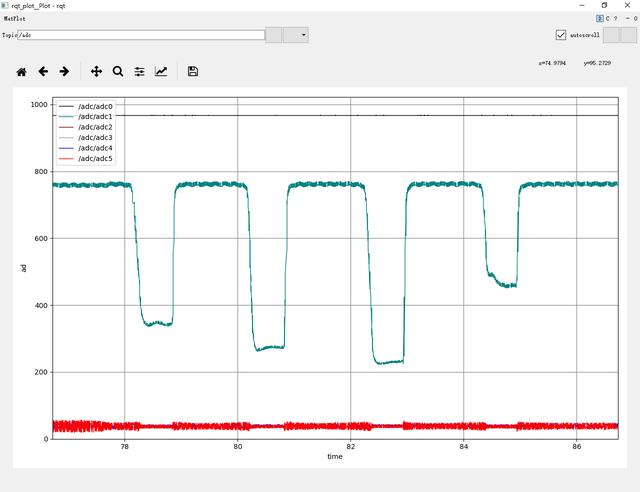Click the C reload icon in plugin header

pos(607,18)
